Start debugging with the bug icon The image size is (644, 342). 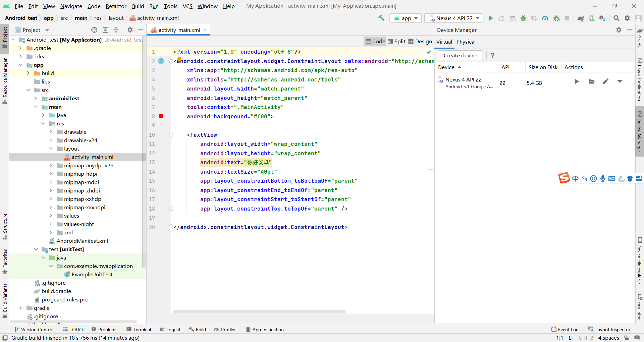(523, 18)
